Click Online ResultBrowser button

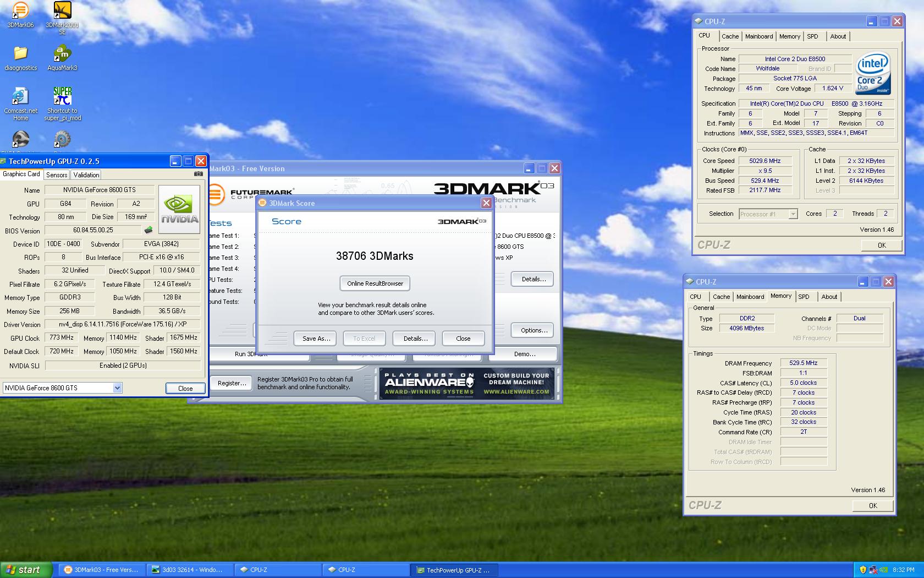(x=375, y=283)
